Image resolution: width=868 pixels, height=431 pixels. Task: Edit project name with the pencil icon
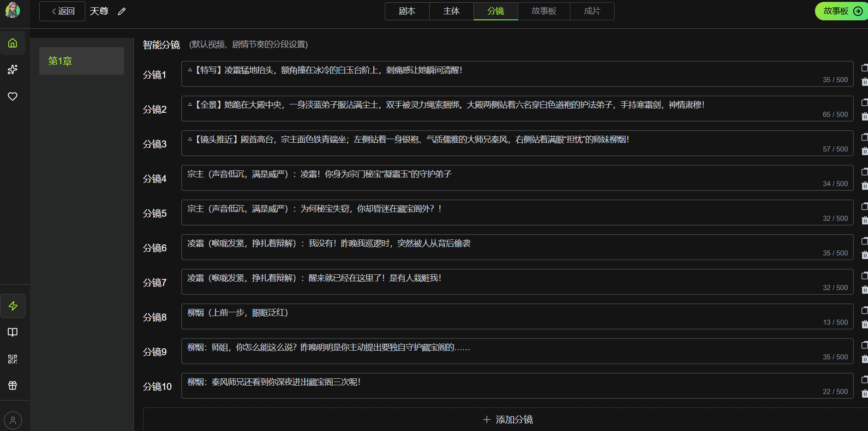121,12
